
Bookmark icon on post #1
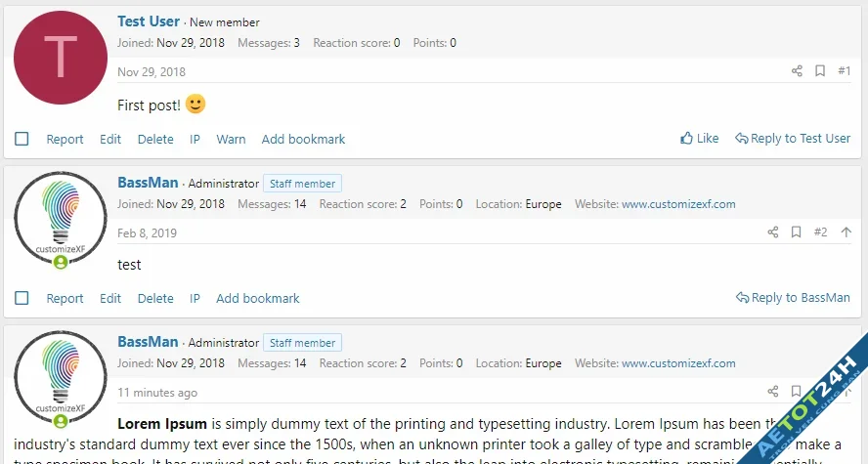pyautogui.click(x=820, y=71)
